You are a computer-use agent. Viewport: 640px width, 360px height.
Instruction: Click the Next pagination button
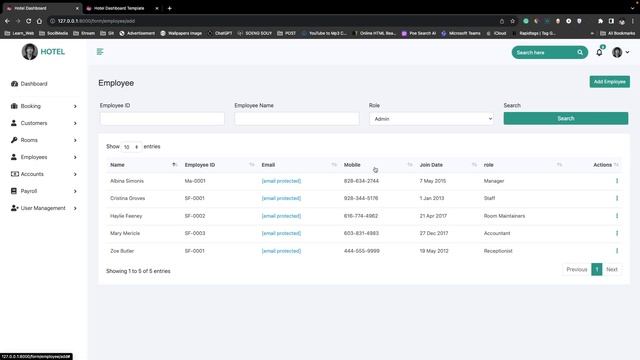[611, 269]
